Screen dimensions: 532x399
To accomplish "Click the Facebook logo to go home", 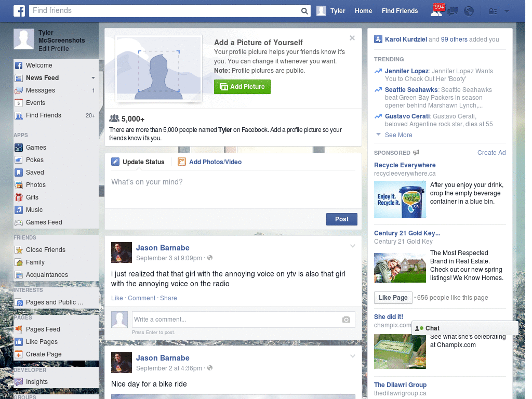I will (19, 10).
